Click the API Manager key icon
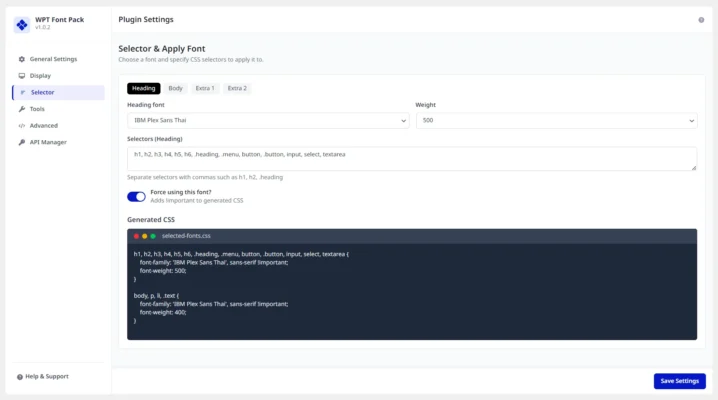Viewport: 718px width, 400px height. tap(22, 142)
